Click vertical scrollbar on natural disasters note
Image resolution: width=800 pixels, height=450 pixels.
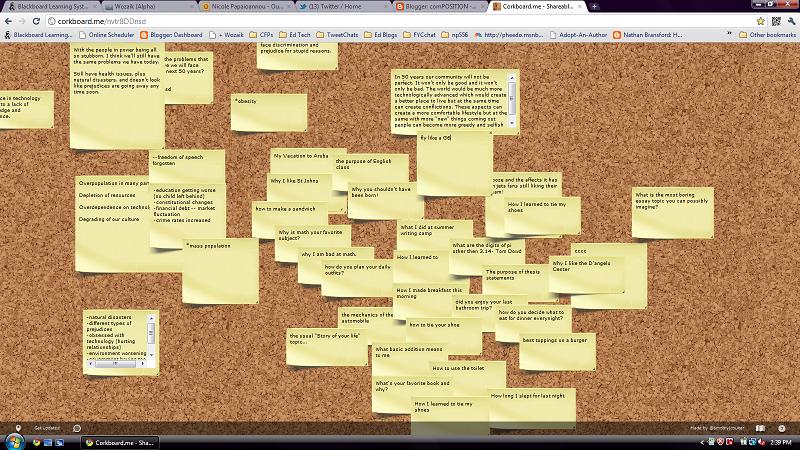(151, 337)
